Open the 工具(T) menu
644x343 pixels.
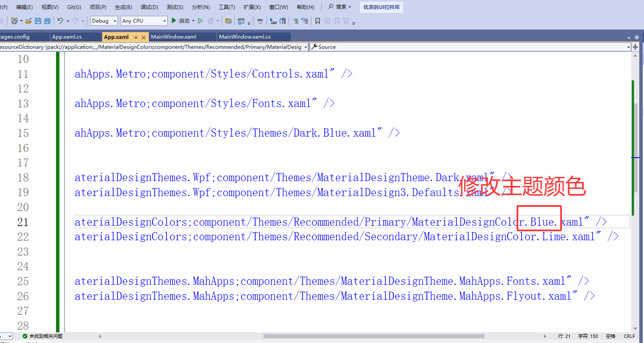point(227,7)
